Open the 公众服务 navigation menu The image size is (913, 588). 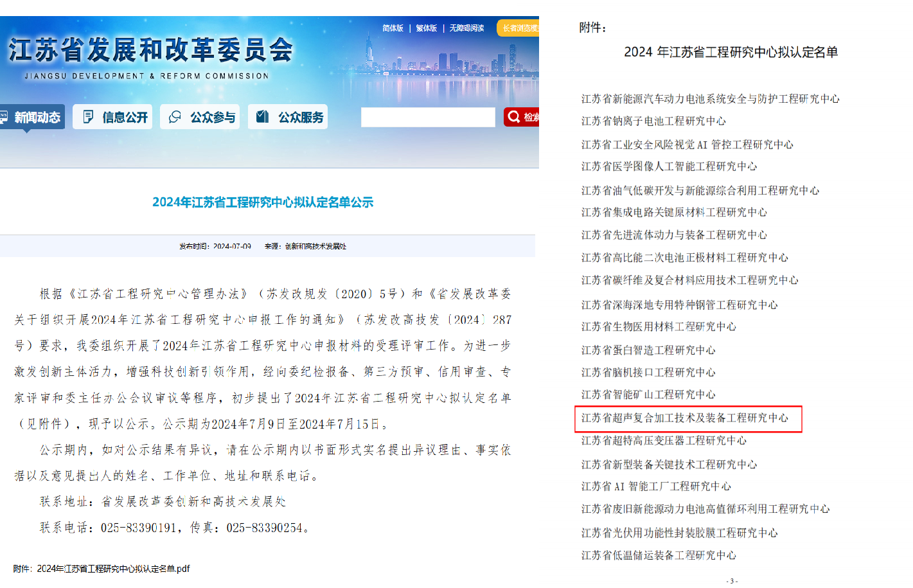click(287, 117)
